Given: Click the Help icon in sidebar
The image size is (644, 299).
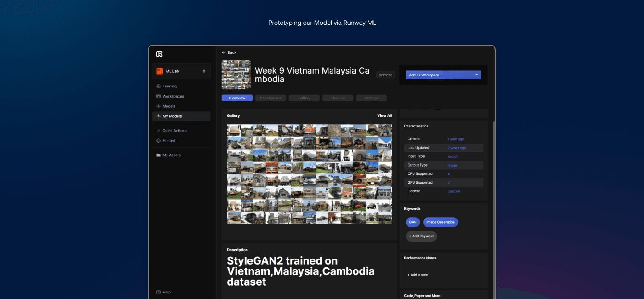Looking at the screenshot, I should tap(158, 292).
